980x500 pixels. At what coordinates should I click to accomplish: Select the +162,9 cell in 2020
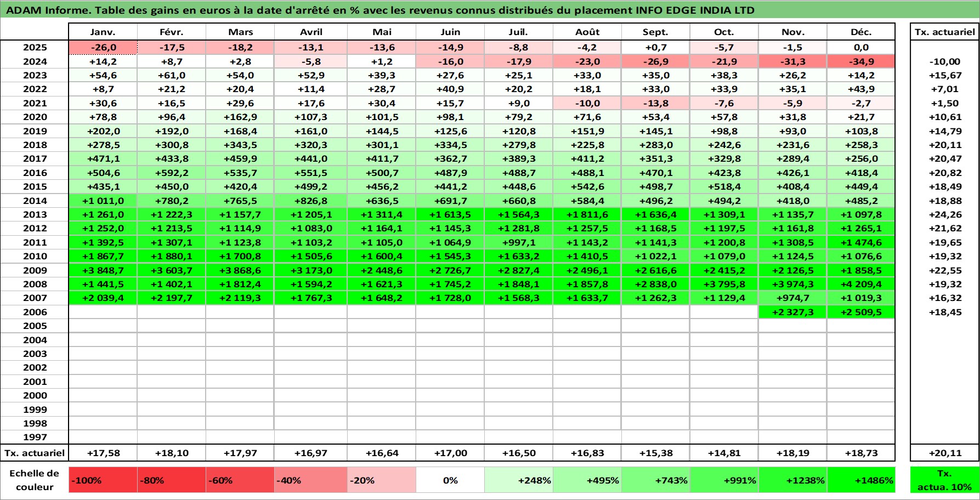point(240,117)
